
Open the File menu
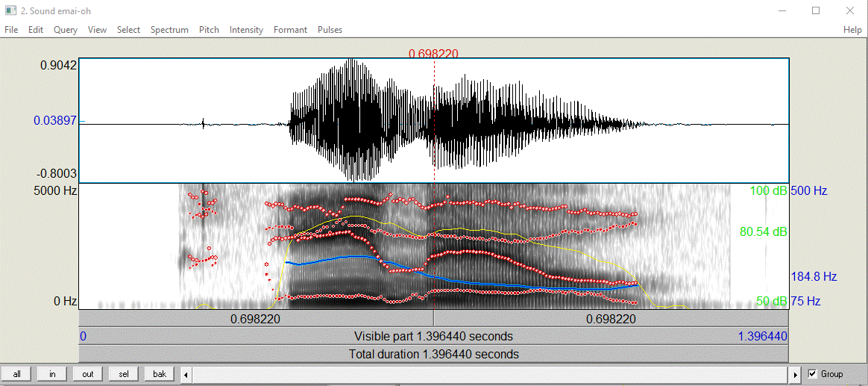[11, 30]
